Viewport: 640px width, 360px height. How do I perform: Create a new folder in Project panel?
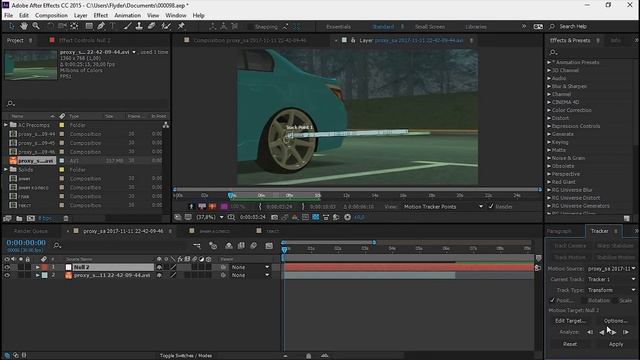pyautogui.click(x=19, y=218)
